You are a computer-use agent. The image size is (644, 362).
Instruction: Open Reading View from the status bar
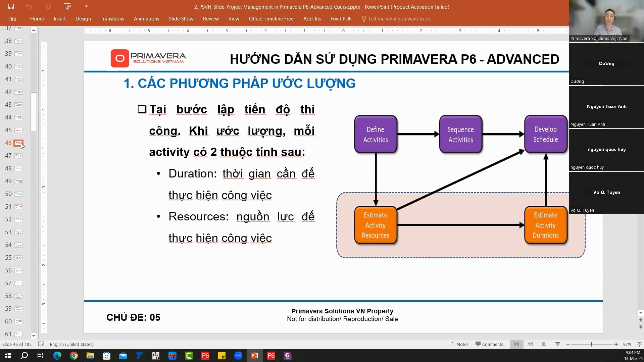point(544,344)
